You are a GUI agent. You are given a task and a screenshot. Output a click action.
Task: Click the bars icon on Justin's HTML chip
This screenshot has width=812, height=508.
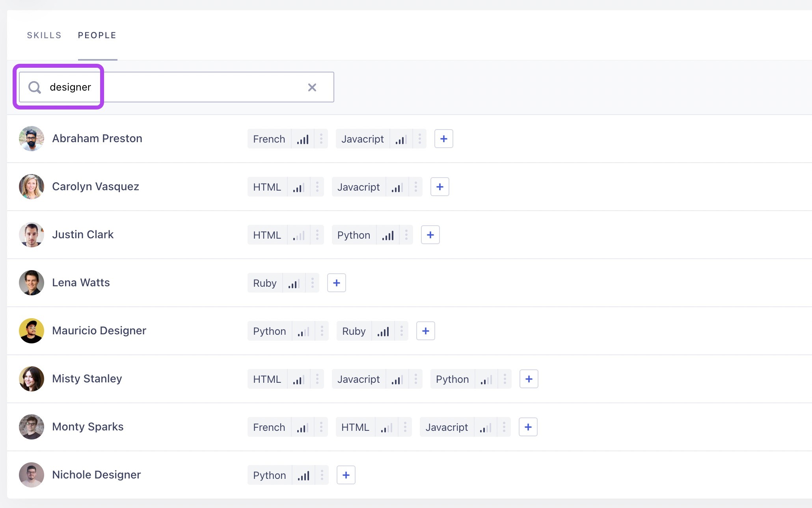point(298,235)
